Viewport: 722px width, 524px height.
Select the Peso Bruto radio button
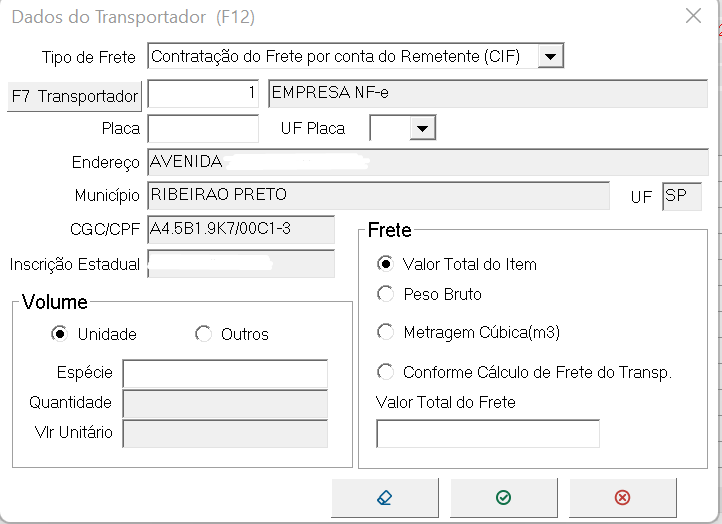(385, 294)
